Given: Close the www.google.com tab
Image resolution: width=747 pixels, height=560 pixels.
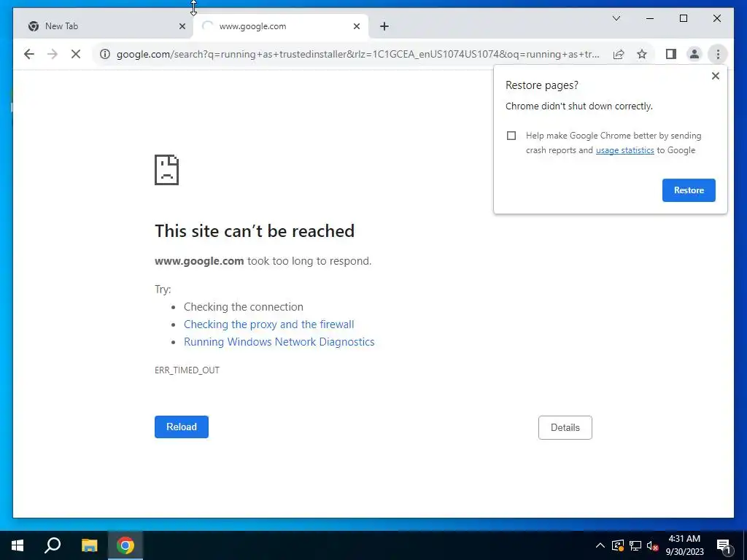Looking at the screenshot, I should pyautogui.click(x=356, y=26).
